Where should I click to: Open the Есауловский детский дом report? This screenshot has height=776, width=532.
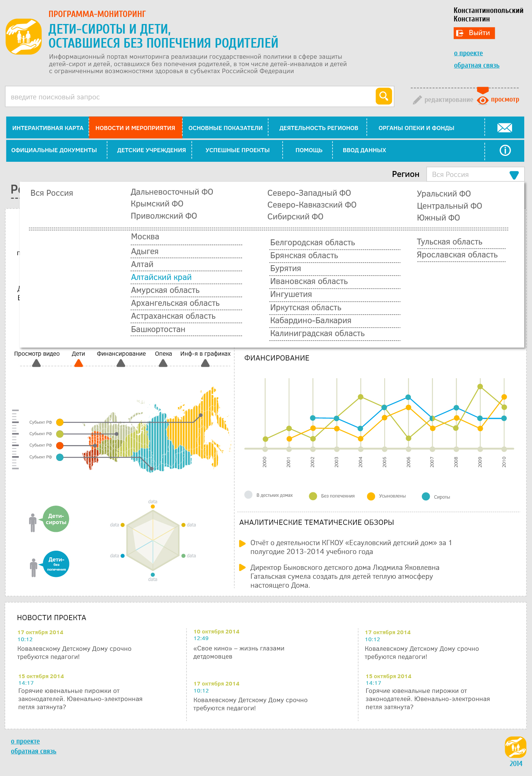tap(351, 547)
